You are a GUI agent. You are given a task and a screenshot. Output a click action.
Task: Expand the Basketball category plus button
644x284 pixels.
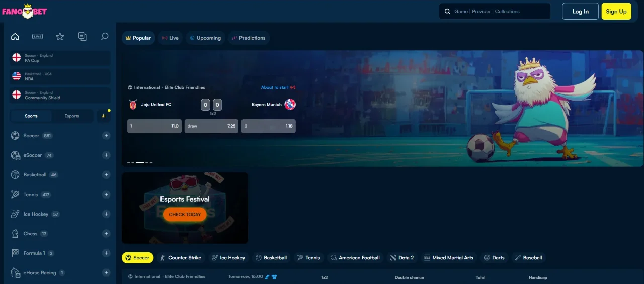[106, 175]
